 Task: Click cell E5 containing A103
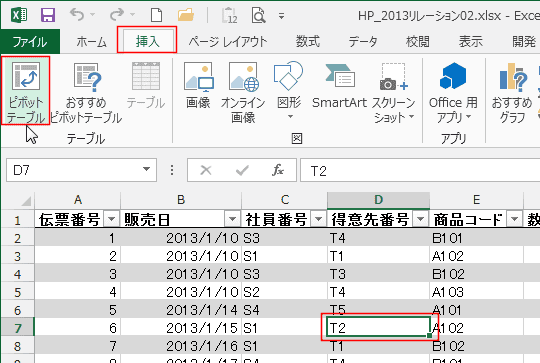[x=476, y=292]
